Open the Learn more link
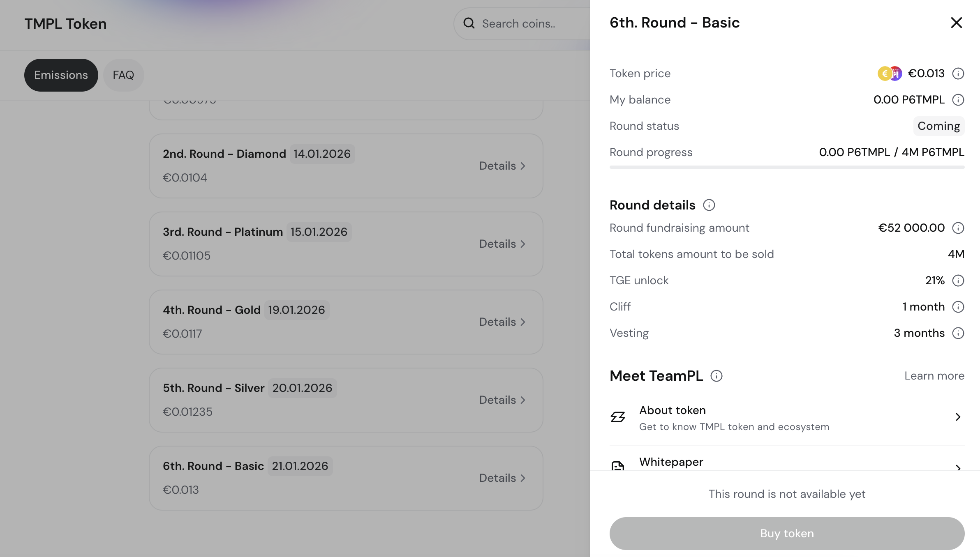The width and height of the screenshot is (980, 557). pyautogui.click(x=934, y=375)
